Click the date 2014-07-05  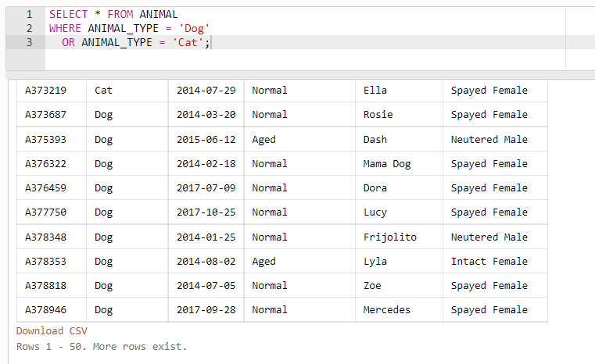coord(206,286)
